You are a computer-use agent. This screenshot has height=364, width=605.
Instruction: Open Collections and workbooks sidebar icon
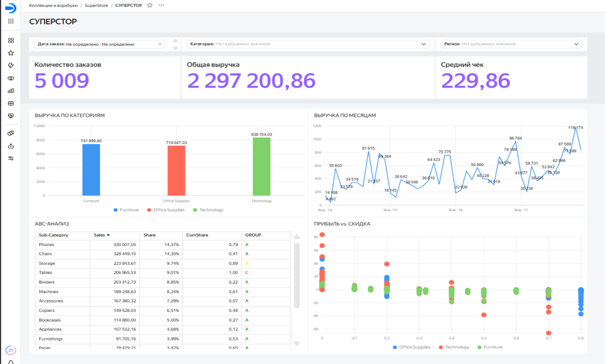(11, 40)
